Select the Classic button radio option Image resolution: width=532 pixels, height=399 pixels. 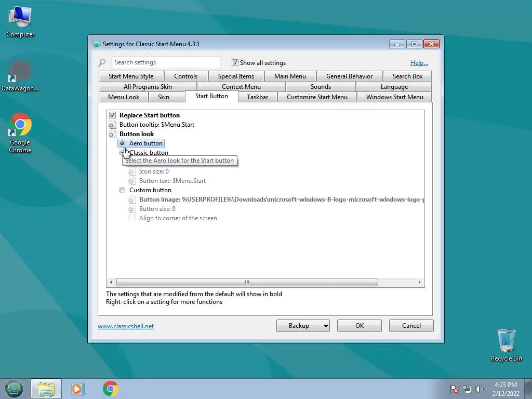122,153
